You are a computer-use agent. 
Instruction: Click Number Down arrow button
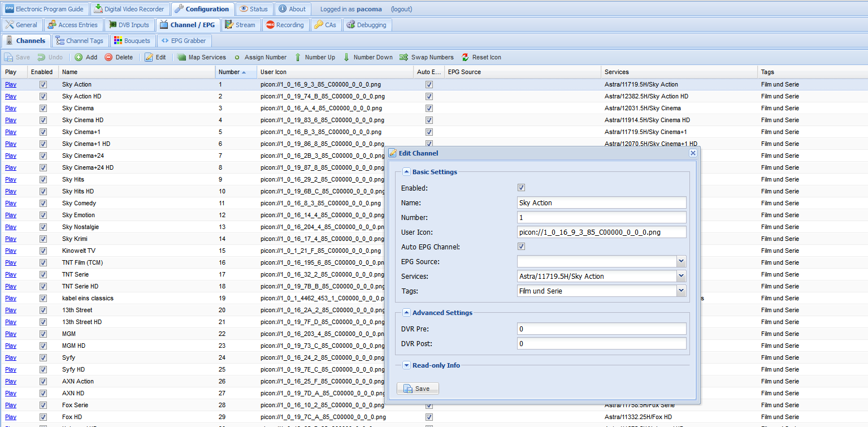368,57
